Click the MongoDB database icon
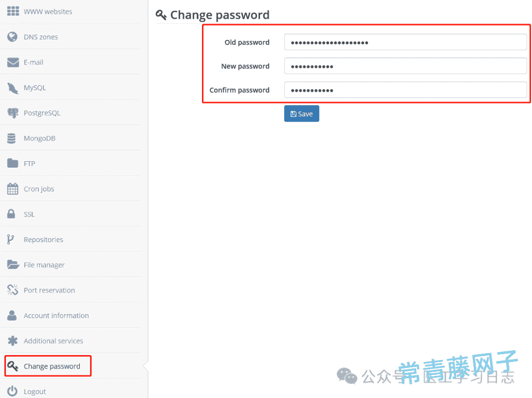Image resolution: width=532 pixels, height=398 pixels. coord(11,138)
